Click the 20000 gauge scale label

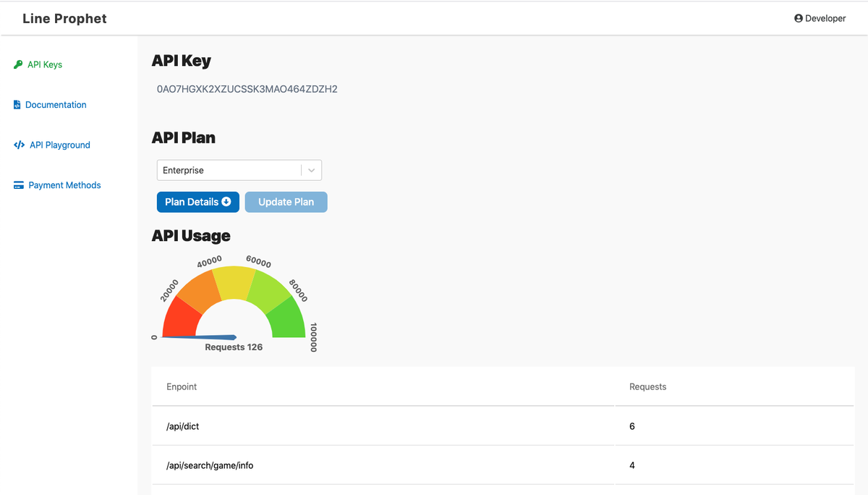tap(169, 290)
